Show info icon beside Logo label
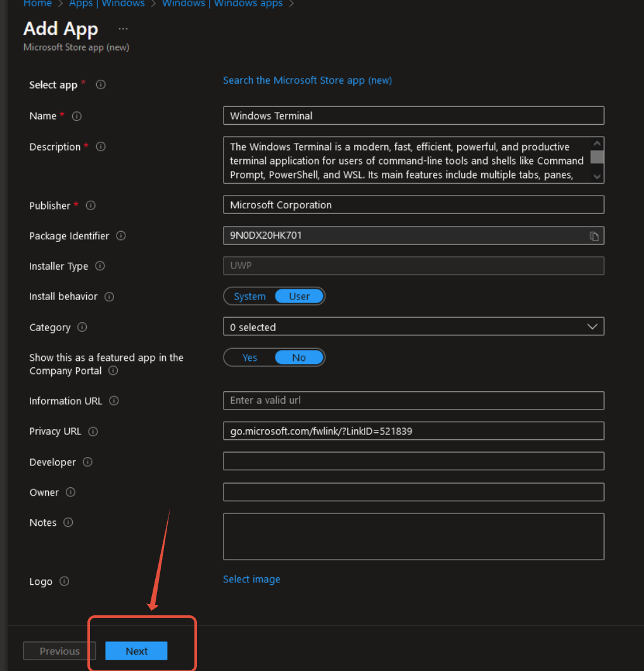The width and height of the screenshot is (644, 671). [x=64, y=581]
